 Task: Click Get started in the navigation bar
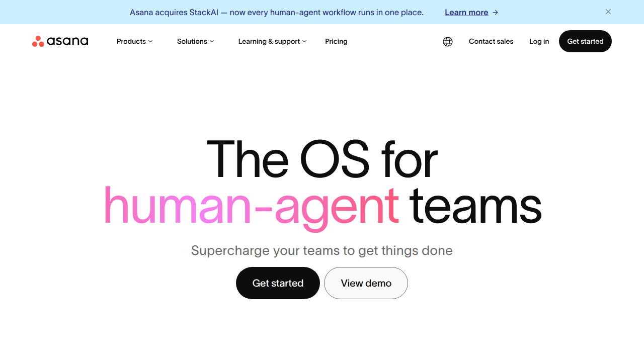point(585,41)
